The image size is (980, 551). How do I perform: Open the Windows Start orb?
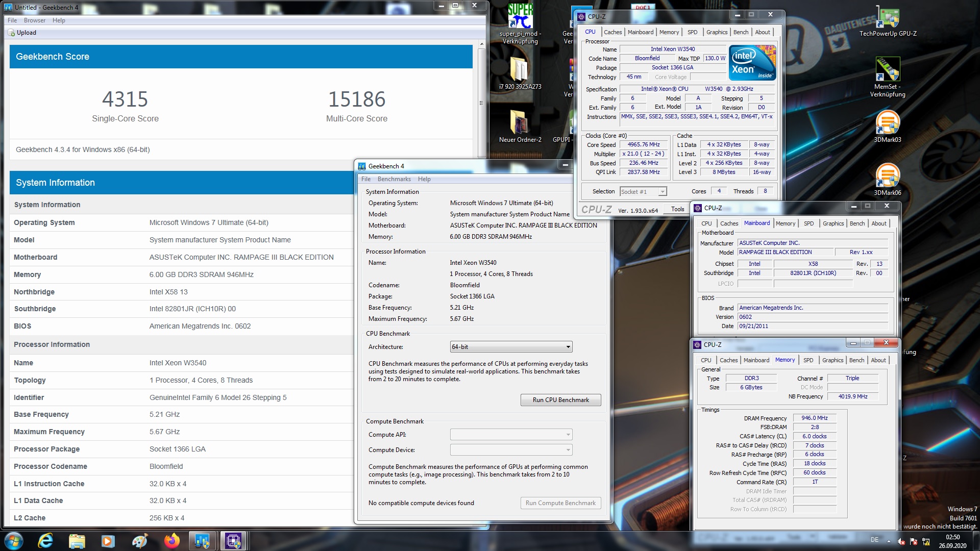[14, 541]
